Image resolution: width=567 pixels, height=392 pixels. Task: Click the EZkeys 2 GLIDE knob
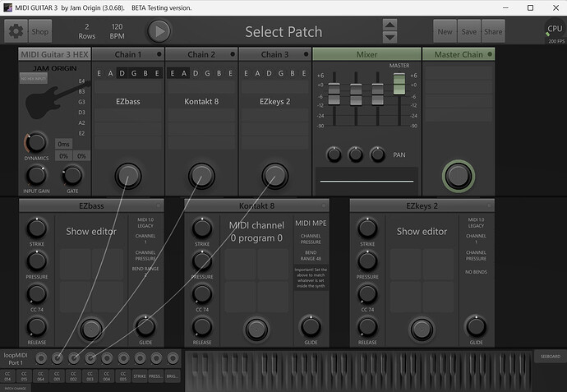click(x=476, y=325)
